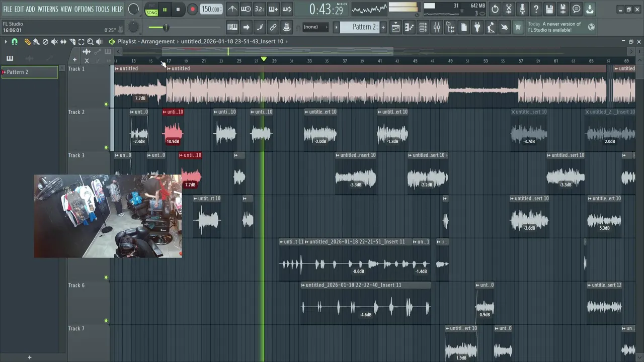644x362 pixels.
Task: Click untitled_2026-01-18 23-51-43_Insert 10 breadcrumb
Action: point(232,42)
